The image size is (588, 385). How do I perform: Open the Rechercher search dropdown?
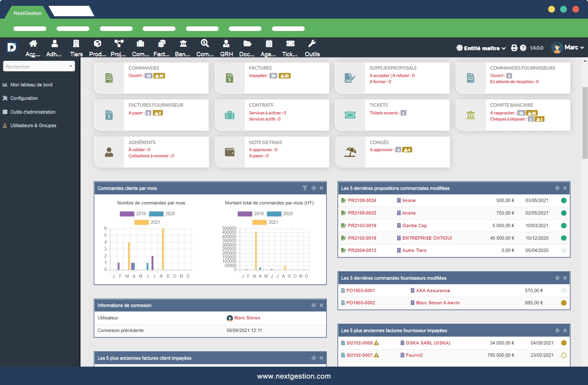(39, 67)
